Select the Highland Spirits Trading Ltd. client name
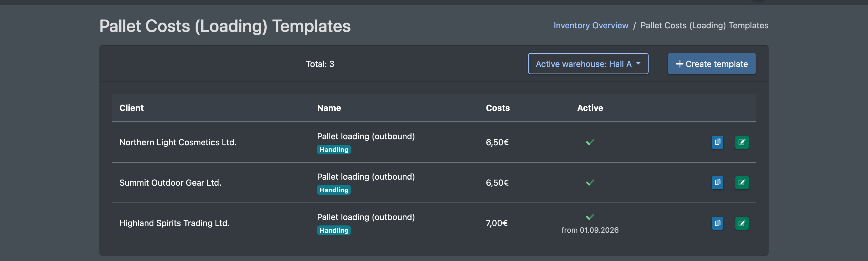 [x=174, y=223]
